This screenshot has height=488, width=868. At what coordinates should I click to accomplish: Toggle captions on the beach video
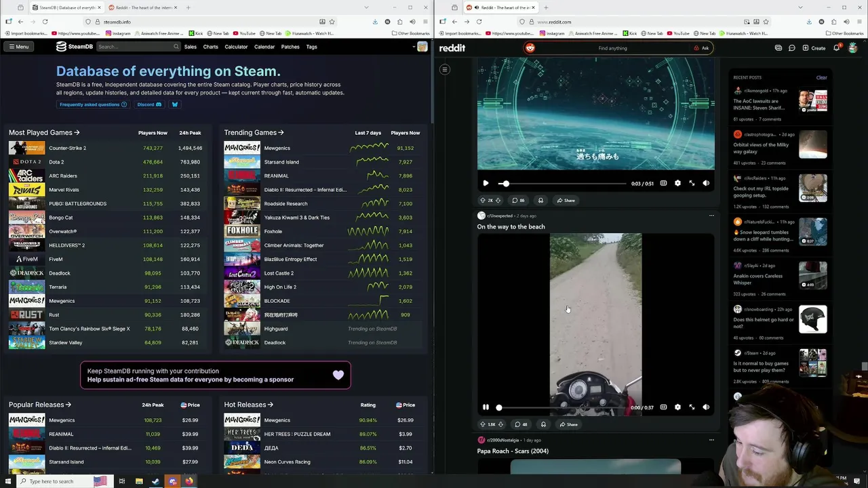[663, 407]
